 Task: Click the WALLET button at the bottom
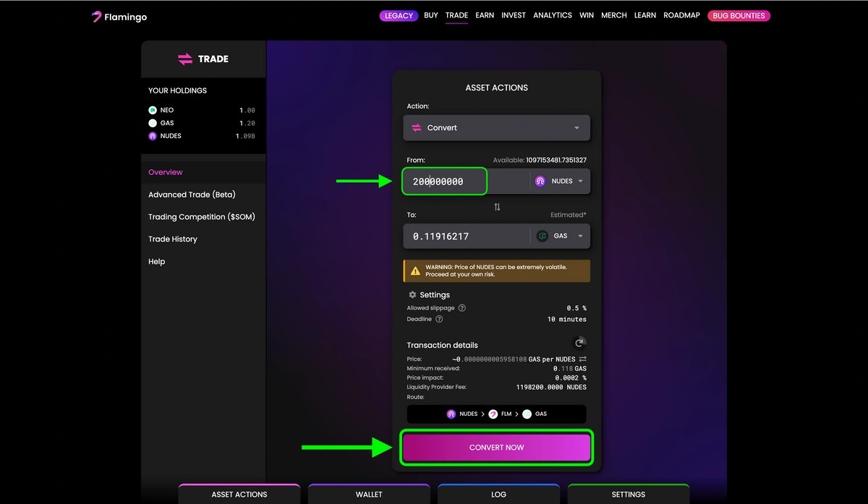coord(369,495)
